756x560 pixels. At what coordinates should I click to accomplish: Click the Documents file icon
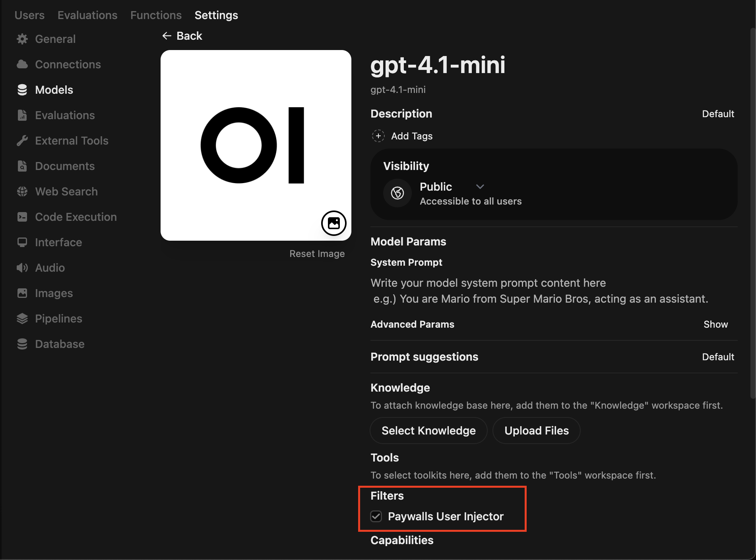click(22, 166)
